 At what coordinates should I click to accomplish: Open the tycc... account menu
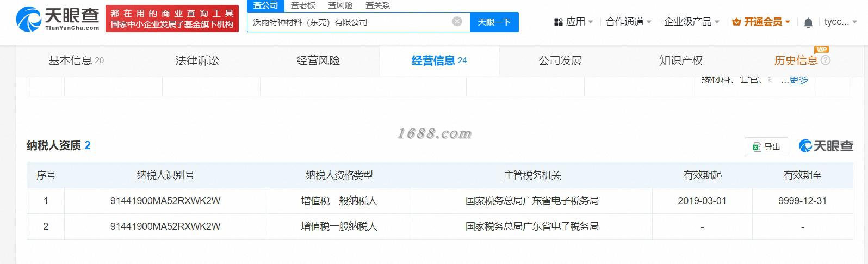[840, 22]
